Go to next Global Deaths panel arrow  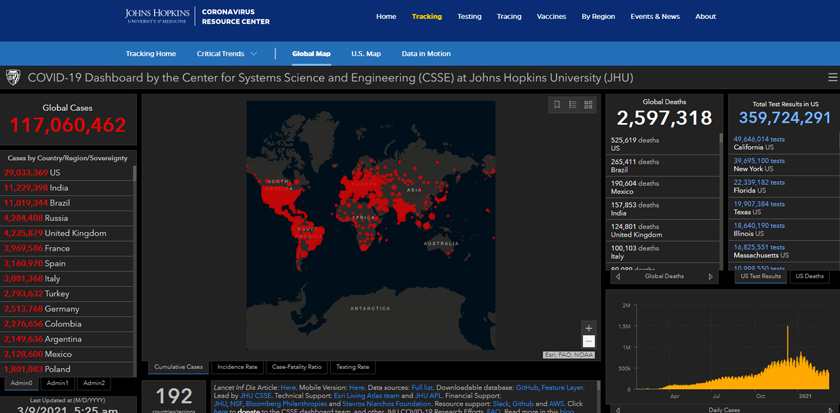710,276
